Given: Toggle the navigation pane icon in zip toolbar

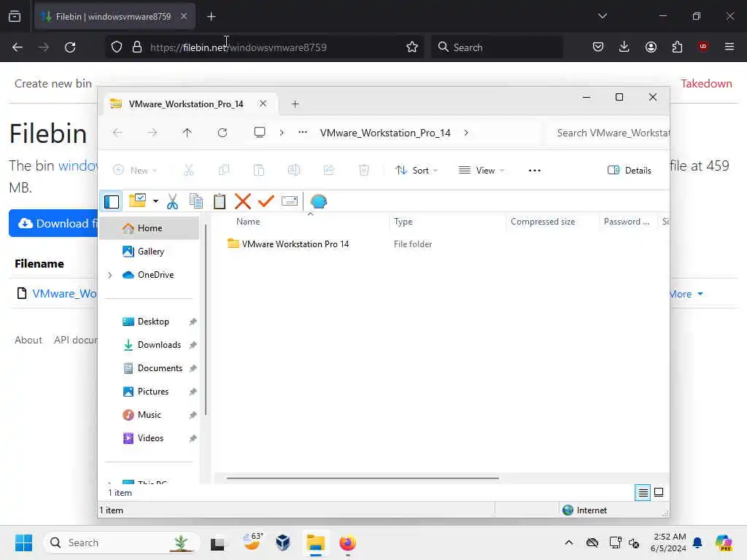Looking at the screenshot, I should pos(112,201).
